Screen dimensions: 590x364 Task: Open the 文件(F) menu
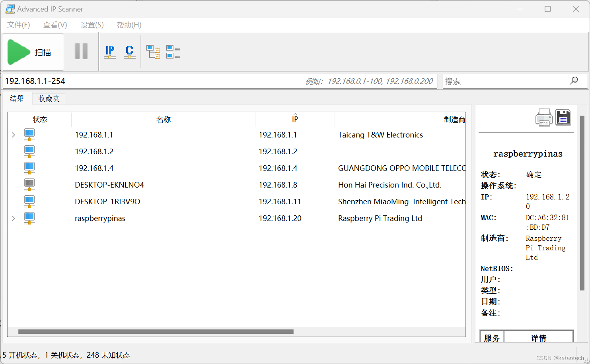(19, 25)
